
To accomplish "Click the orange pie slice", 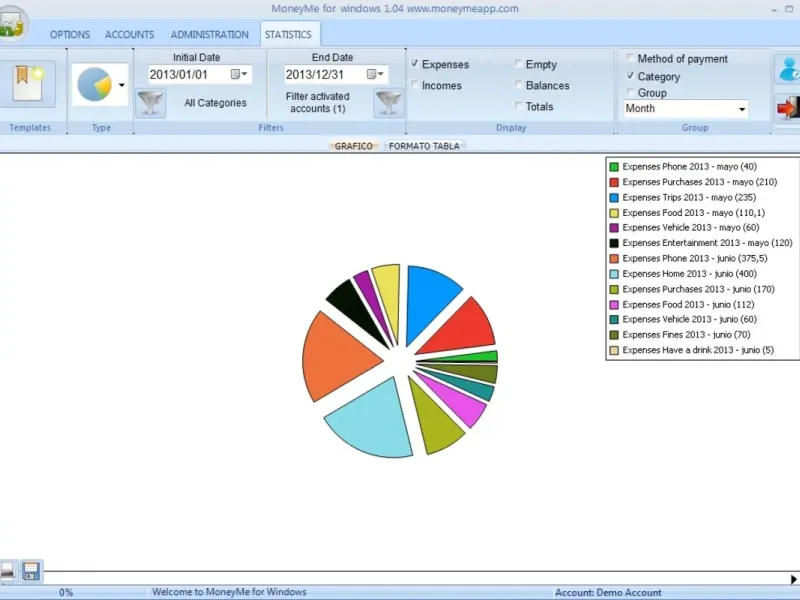I will pyautogui.click(x=337, y=357).
